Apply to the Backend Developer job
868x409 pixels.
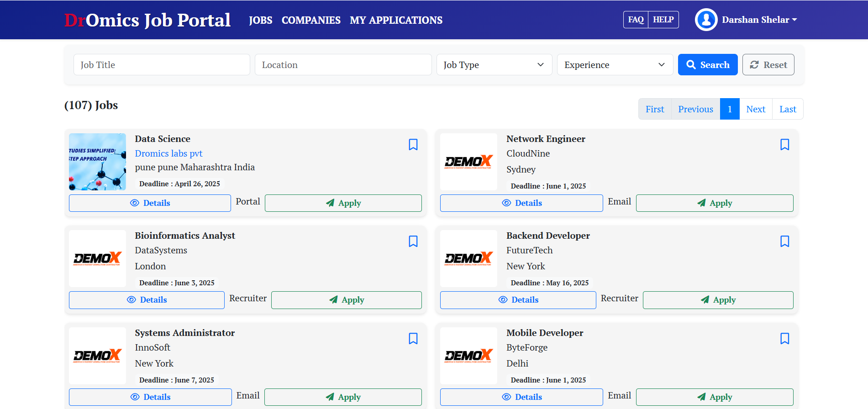coord(718,300)
